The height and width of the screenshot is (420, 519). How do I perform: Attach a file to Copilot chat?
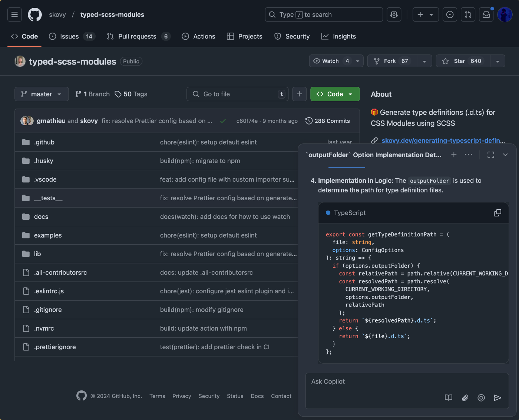click(465, 398)
